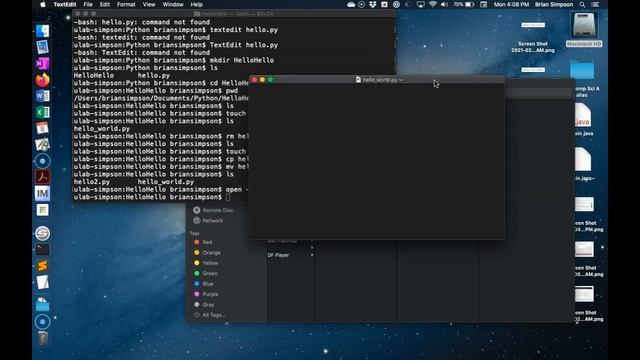This screenshot has width=640, height=360.
Task: Open the TextEdit application menu
Action: pyautogui.click(x=65, y=4)
